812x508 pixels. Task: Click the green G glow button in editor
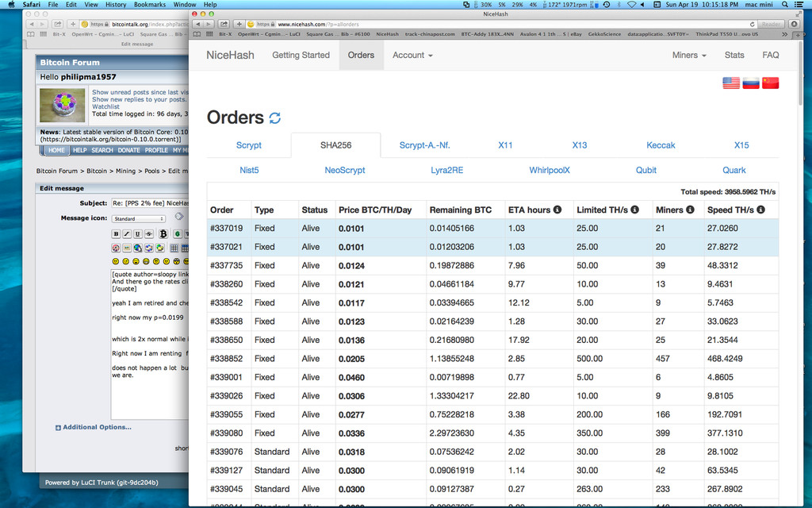click(x=178, y=234)
